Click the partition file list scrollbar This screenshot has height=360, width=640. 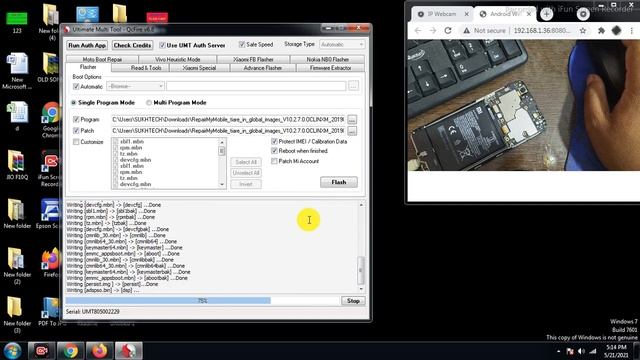coord(222,163)
